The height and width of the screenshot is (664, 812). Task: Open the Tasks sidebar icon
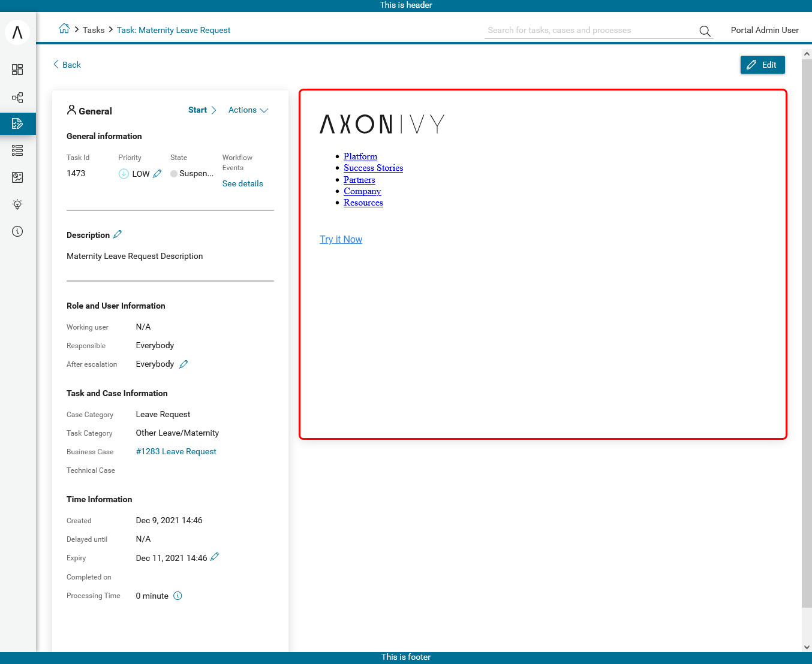[x=17, y=123]
